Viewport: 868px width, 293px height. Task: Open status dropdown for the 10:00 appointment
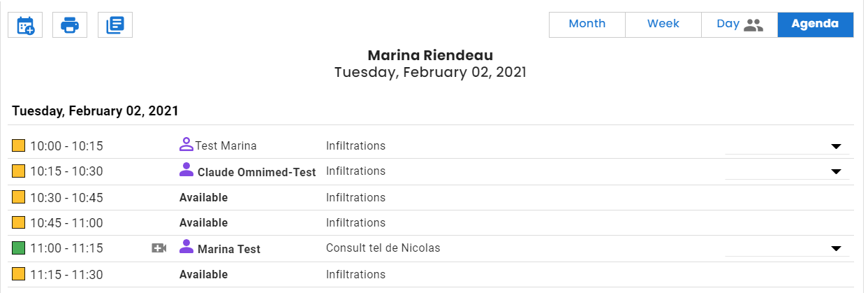(787, 146)
